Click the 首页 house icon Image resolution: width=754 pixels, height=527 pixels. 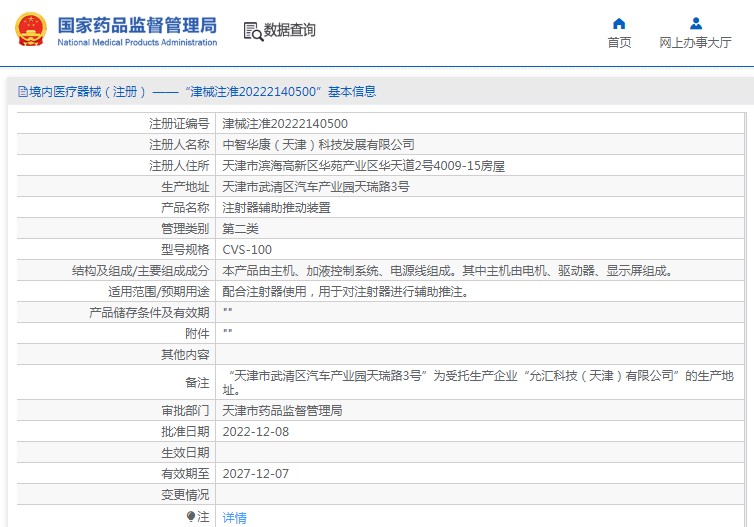(619, 23)
